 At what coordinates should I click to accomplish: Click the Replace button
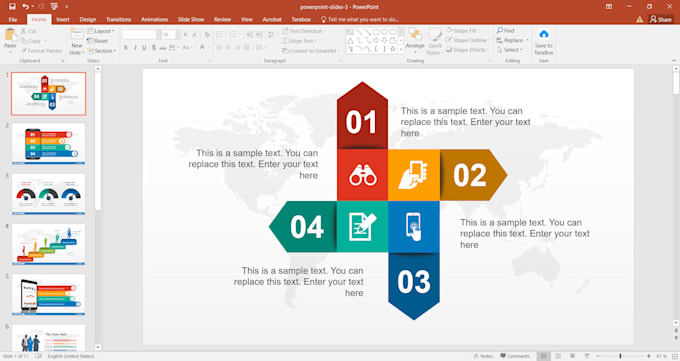513,40
